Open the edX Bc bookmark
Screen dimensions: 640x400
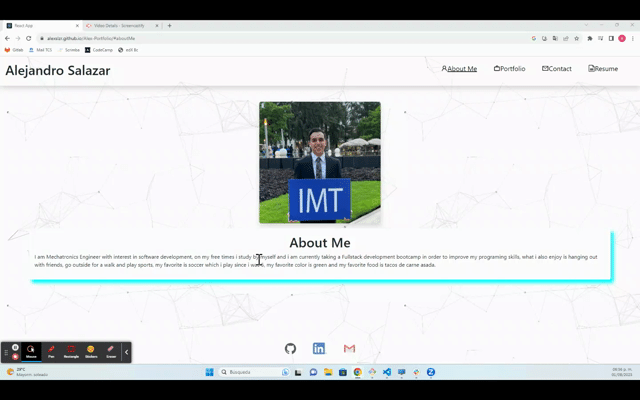pos(128,50)
